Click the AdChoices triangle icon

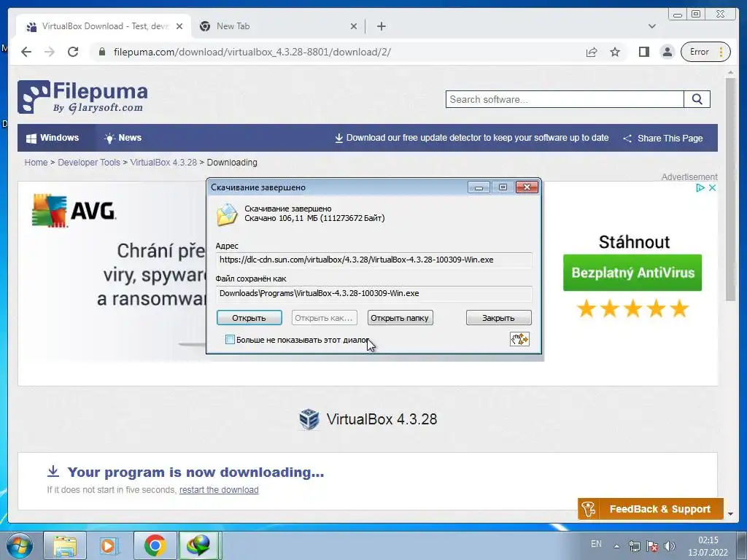pyautogui.click(x=700, y=187)
